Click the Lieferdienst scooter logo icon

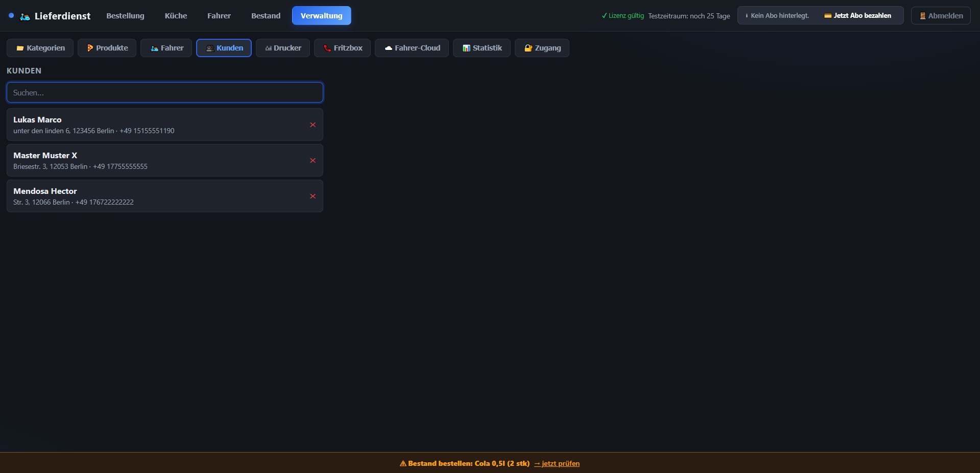tap(25, 16)
